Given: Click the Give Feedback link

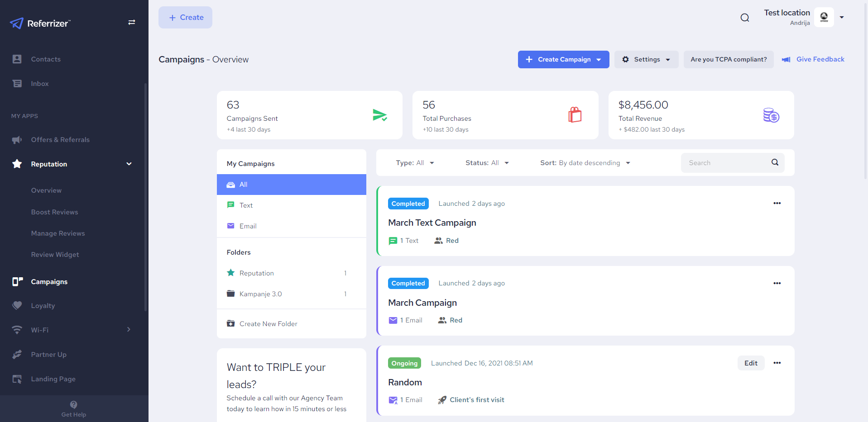Looking at the screenshot, I should pos(820,59).
